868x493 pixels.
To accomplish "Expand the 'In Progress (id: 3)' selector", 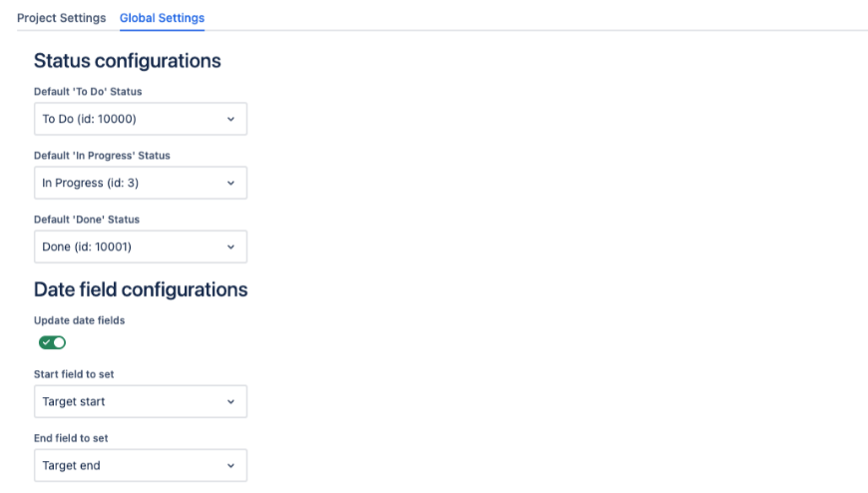I will pos(140,183).
